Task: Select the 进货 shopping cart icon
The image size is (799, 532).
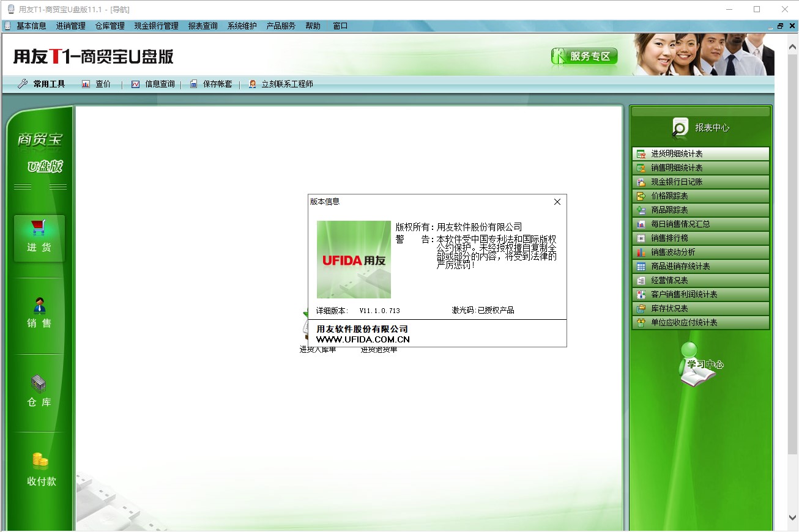Action: tap(39, 227)
